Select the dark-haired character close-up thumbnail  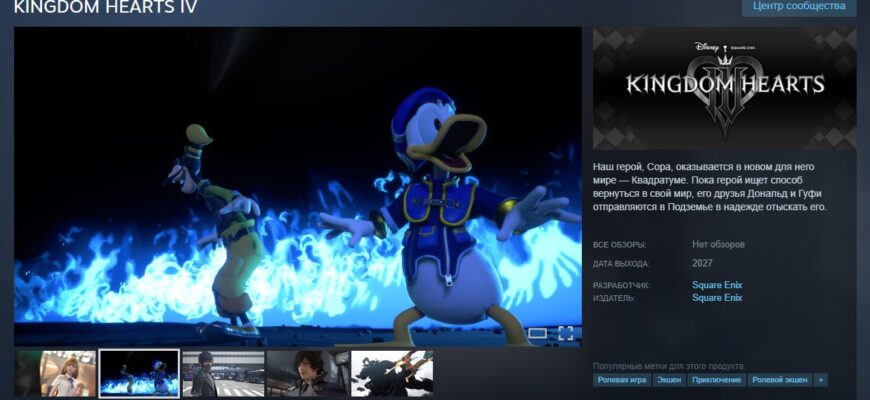pos(307,373)
